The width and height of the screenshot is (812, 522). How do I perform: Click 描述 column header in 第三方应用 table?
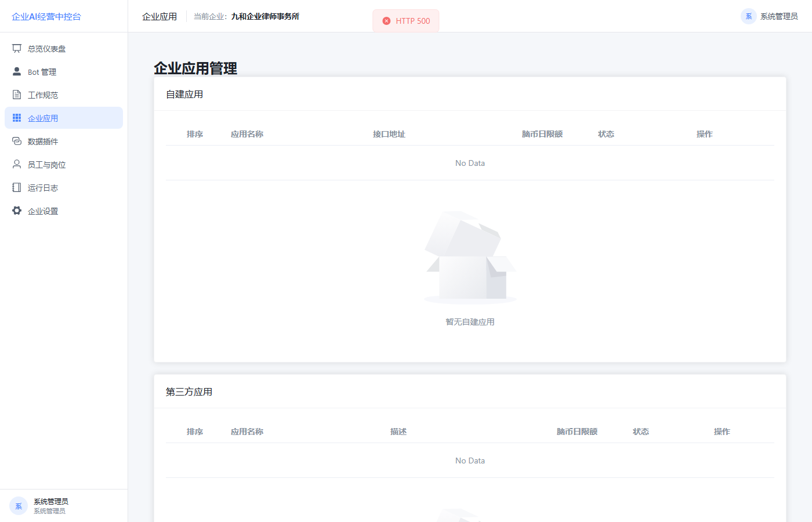tap(398, 432)
